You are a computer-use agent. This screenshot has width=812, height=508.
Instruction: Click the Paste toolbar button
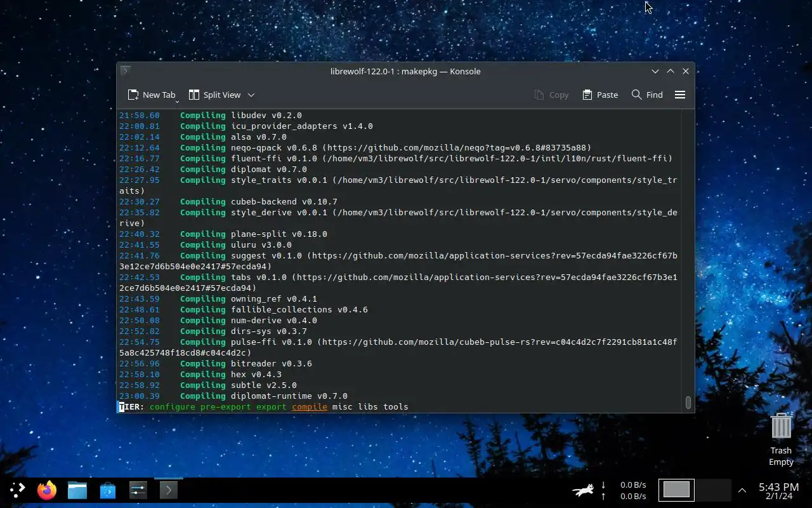[600, 95]
